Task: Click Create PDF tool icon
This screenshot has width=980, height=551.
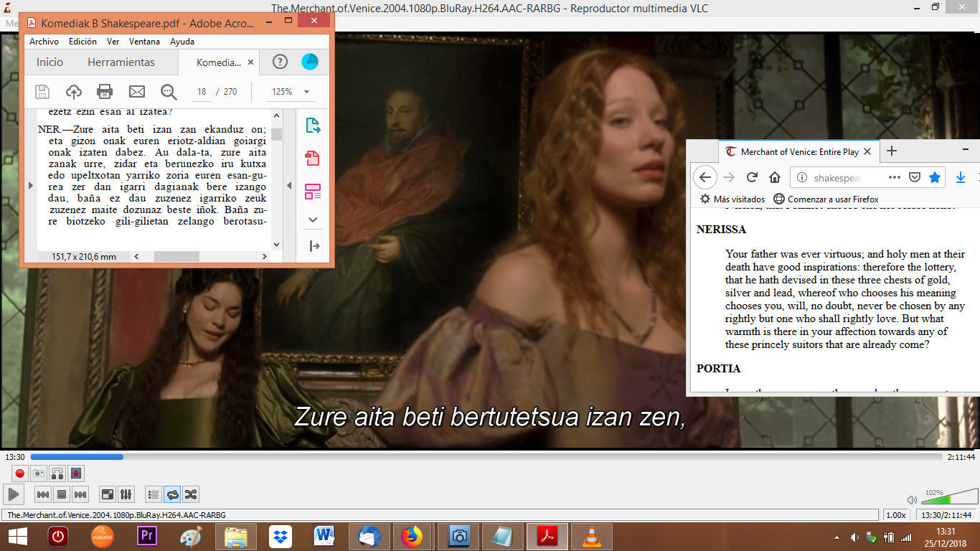Action: 313,159
